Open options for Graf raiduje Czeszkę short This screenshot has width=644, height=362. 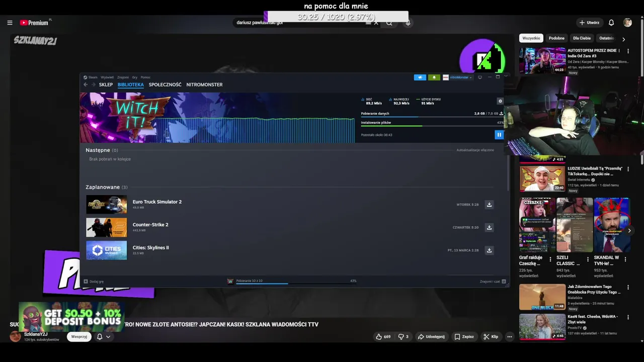(550, 259)
